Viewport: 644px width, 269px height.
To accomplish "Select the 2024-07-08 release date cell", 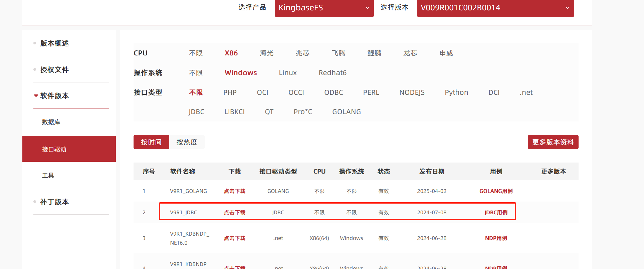I will (432, 213).
